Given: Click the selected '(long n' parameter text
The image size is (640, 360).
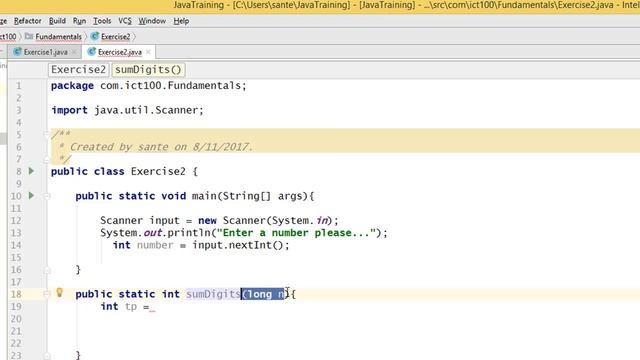Looking at the screenshot, I should tap(263, 294).
